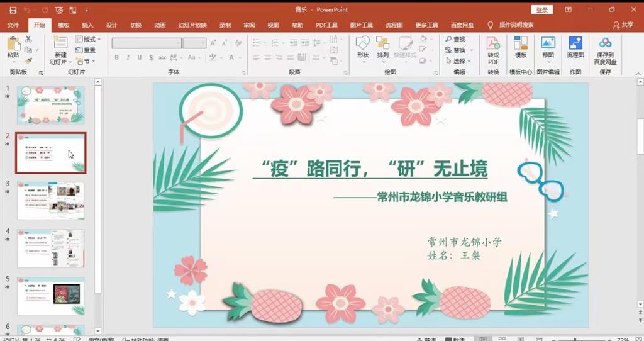Screen dimensions: 644x341
Task: Click the 粘贴 paste clipboard icon
Action: tap(13, 43)
